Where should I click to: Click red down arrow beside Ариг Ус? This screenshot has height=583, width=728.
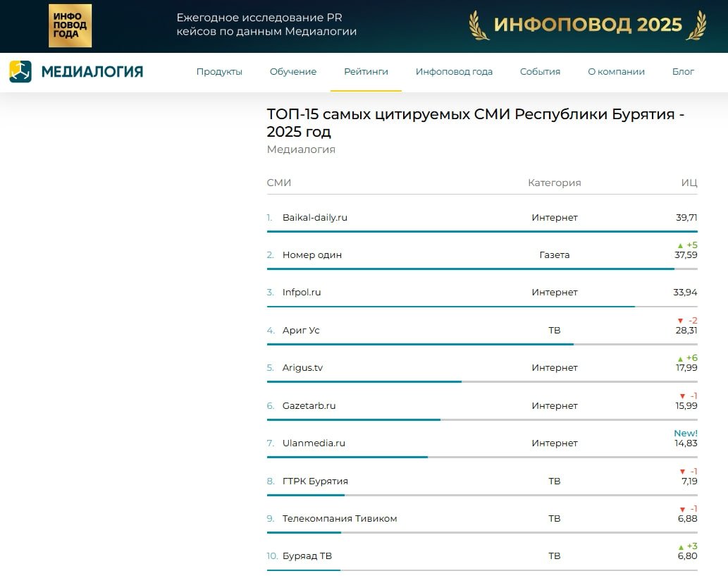(681, 321)
